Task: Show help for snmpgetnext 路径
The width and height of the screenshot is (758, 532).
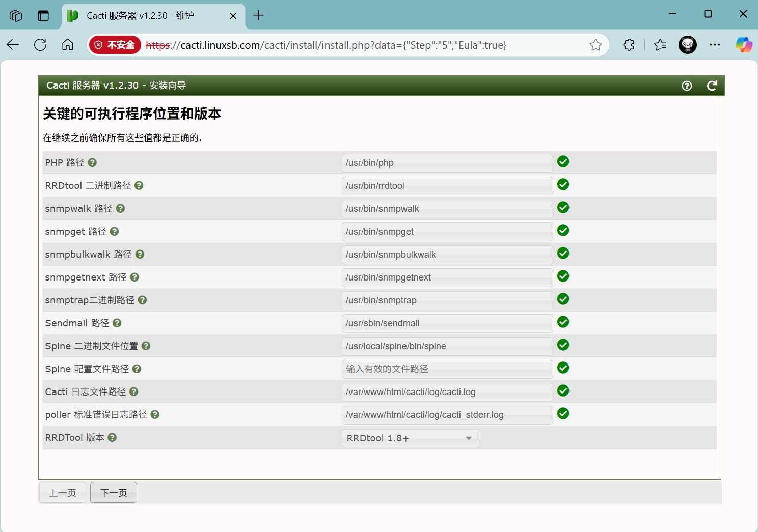Action: (x=134, y=277)
